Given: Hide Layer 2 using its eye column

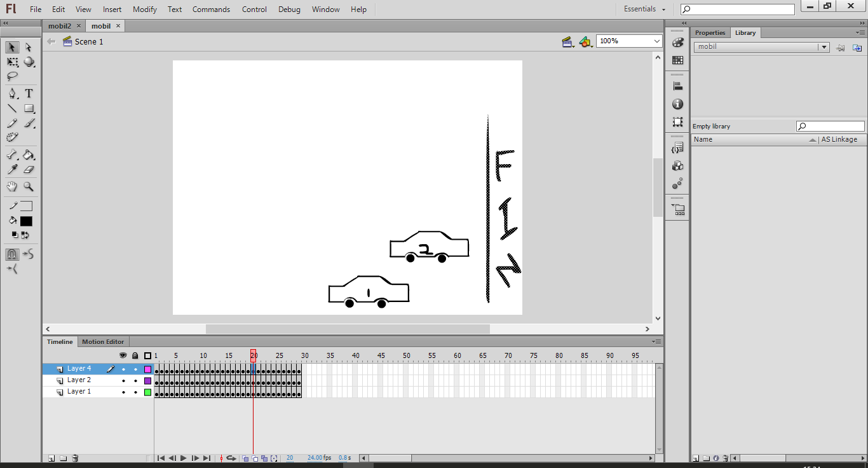Looking at the screenshot, I should [123, 380].
